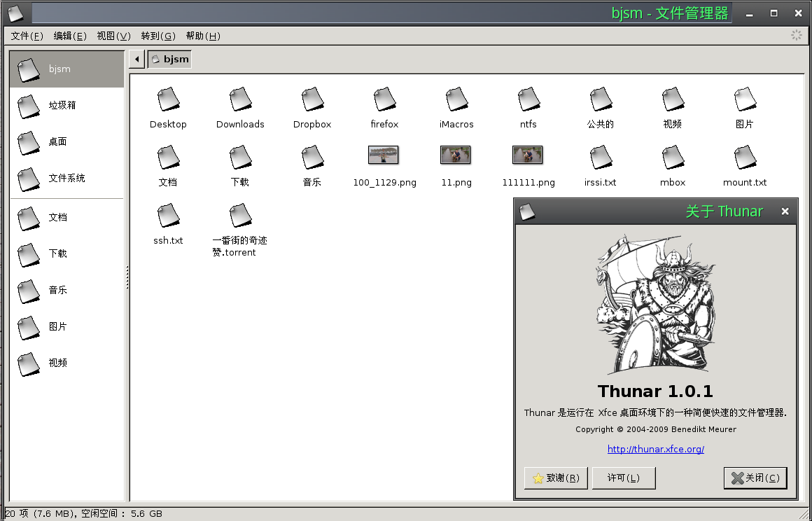Select the 音乐 folder in file pane
812x521 pixels.
coord(312,157)
